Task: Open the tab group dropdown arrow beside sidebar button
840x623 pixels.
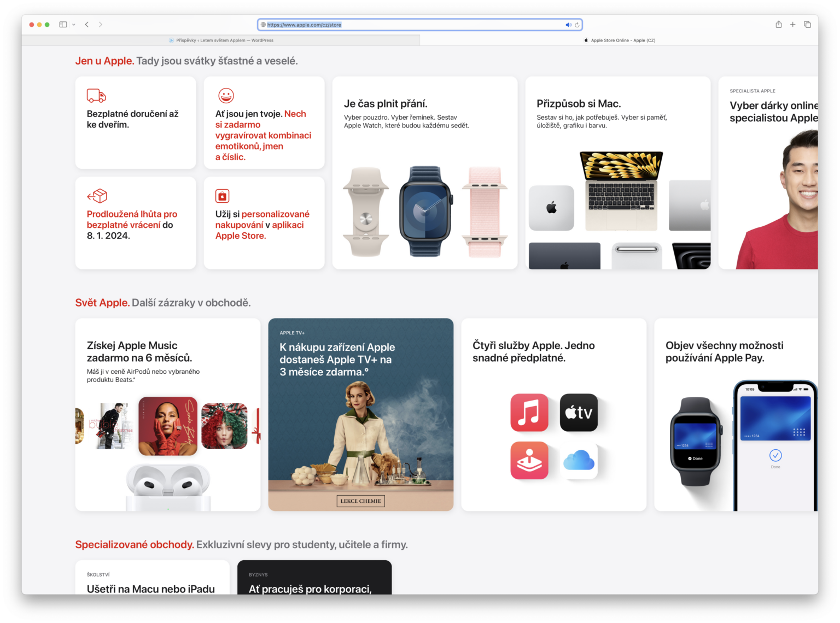Action: pos(74,25)
